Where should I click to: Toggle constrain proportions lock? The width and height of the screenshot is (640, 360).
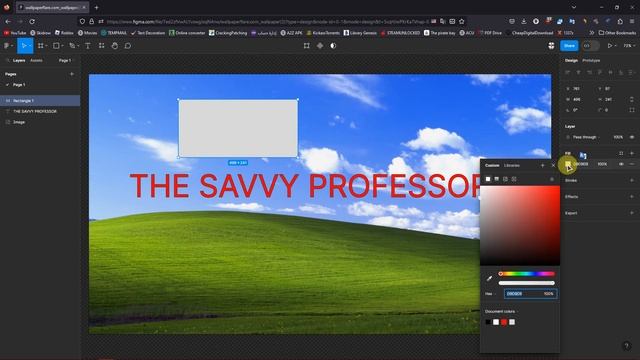(x=632, y=99)
